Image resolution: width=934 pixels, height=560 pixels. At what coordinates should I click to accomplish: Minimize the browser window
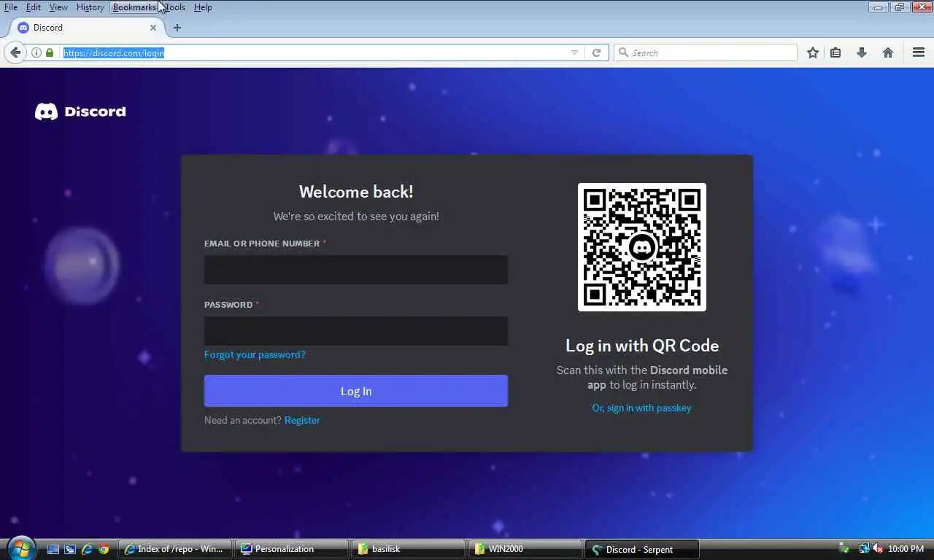coord(878,7)
